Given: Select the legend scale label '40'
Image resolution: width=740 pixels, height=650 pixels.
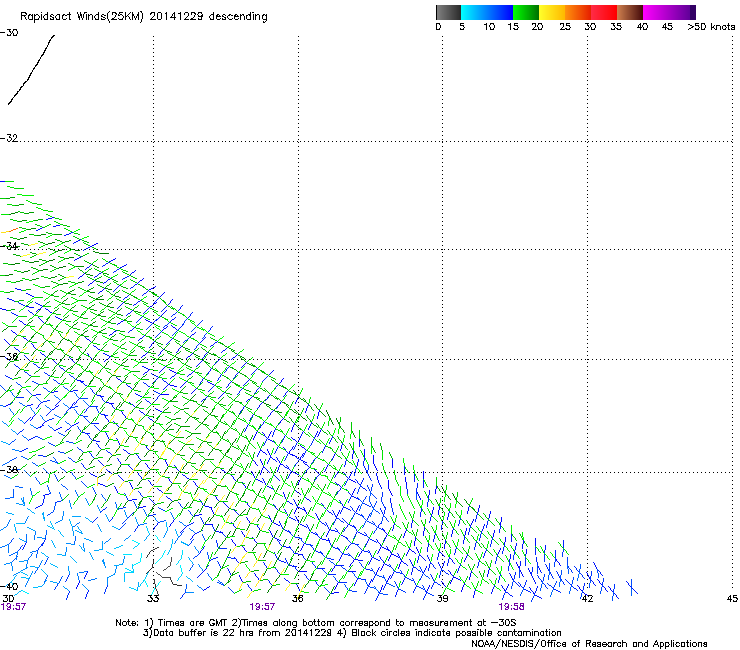Looking at the screenshot, I should [x=642, y=27].
